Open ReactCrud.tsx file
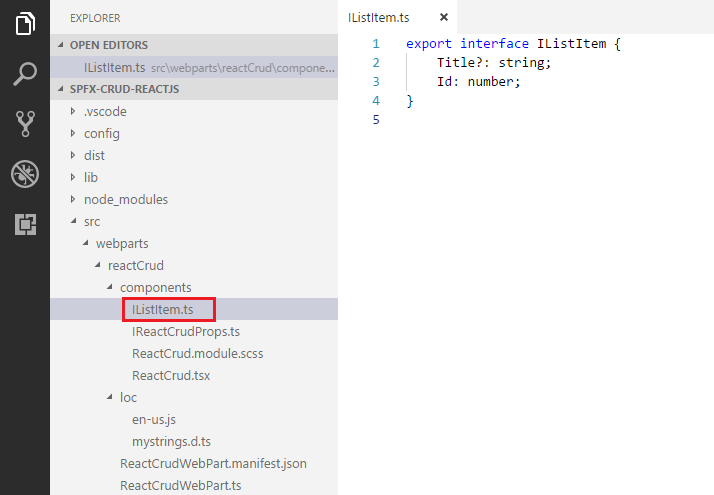Screen dimensions: 714x495 click(170, 375)
